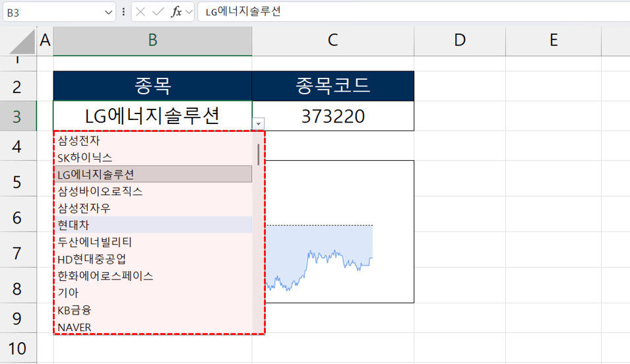
Task: Select row 9 header
Action: point(18,318)
